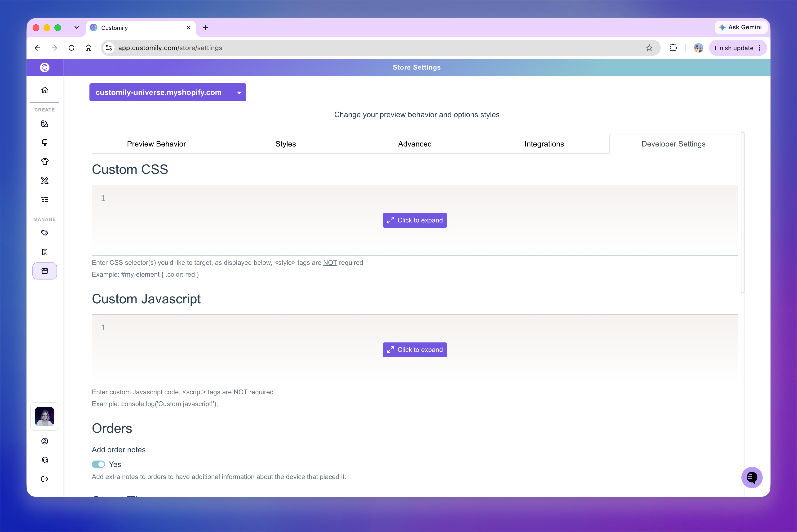View site information icon in address bar
Viewport: 797px width, 532px height.
click(x=109, y=48)
